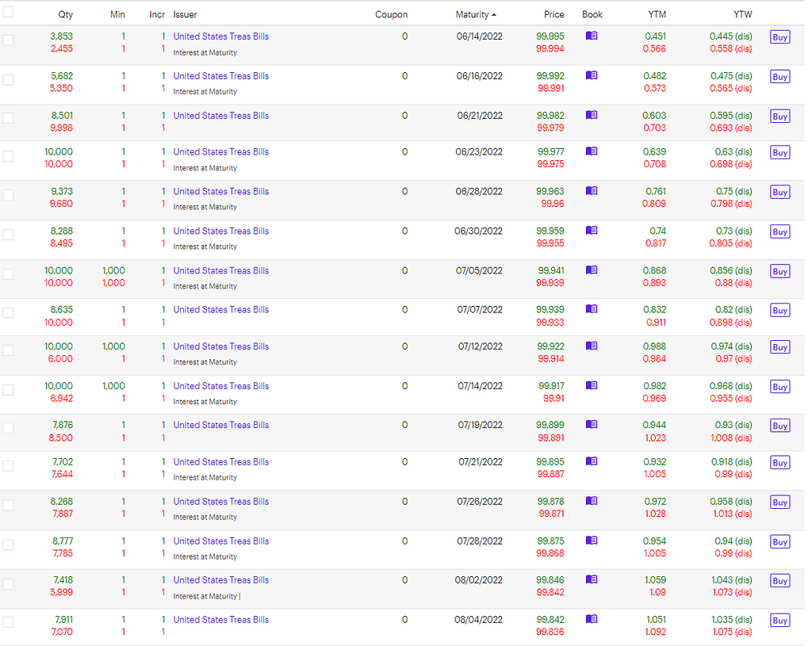Sort the list by YTM column
The height and width of the screenshot is (646, 812).
click(655, 14)
